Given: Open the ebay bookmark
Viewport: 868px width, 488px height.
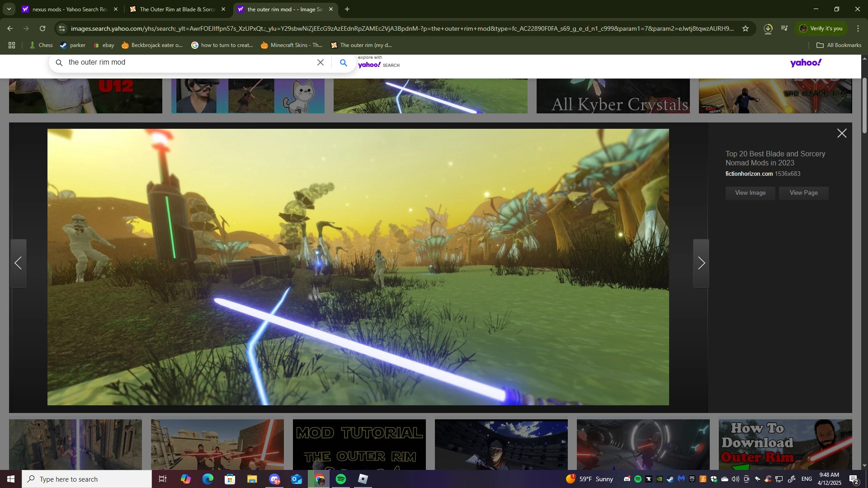Looking at the screenshot, I should click(x=104, y=45).
